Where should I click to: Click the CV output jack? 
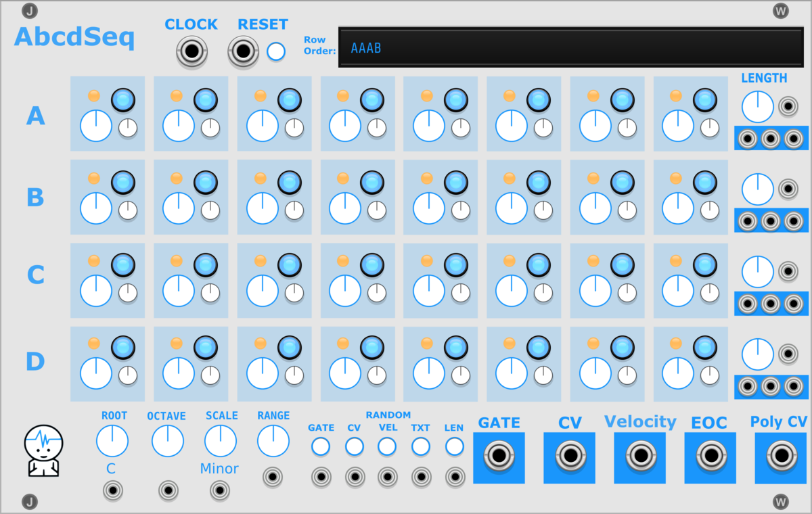point(569,457)
